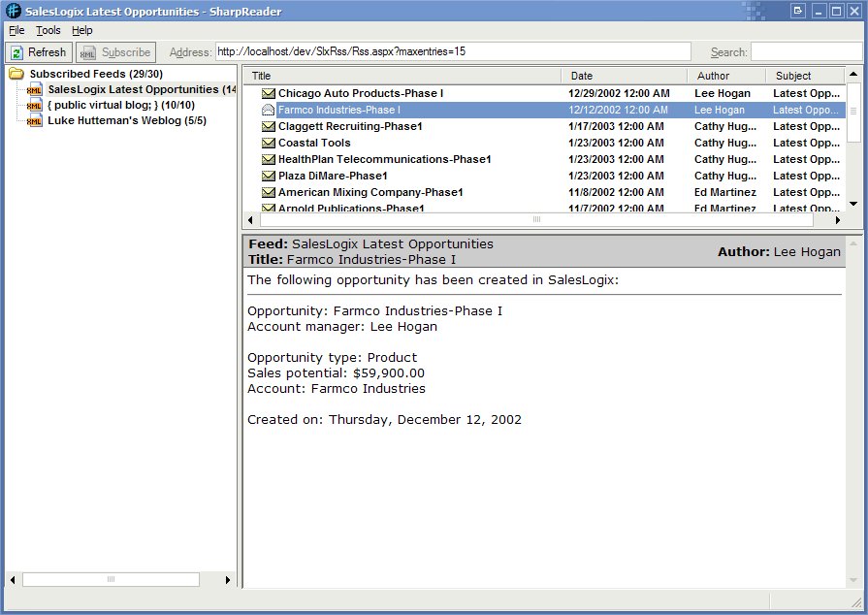Sort items by the Title column header
868x615 pixels.
(402, 76)
